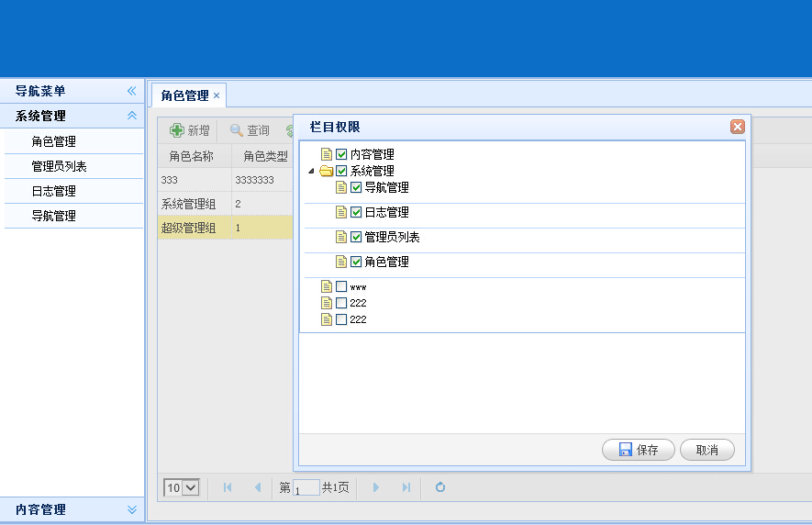Screen dimensions: 812x525
Task: Click the document icon beside 管理员列表 node
Action: click(x=340, y=237)
